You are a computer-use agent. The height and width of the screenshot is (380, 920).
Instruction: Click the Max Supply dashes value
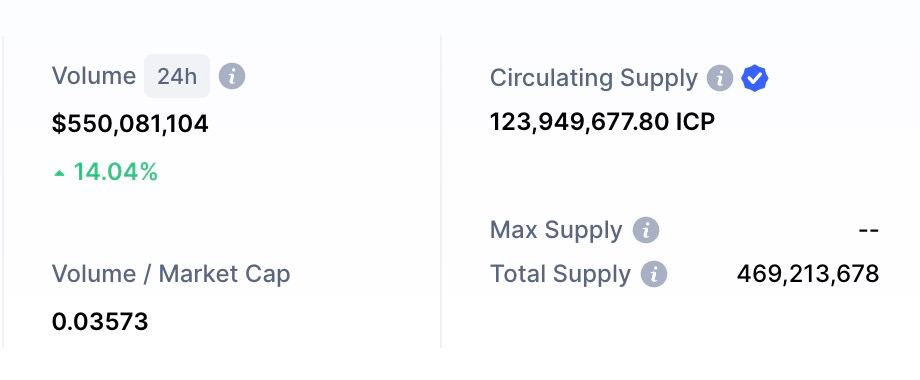[x=868, y=230]
